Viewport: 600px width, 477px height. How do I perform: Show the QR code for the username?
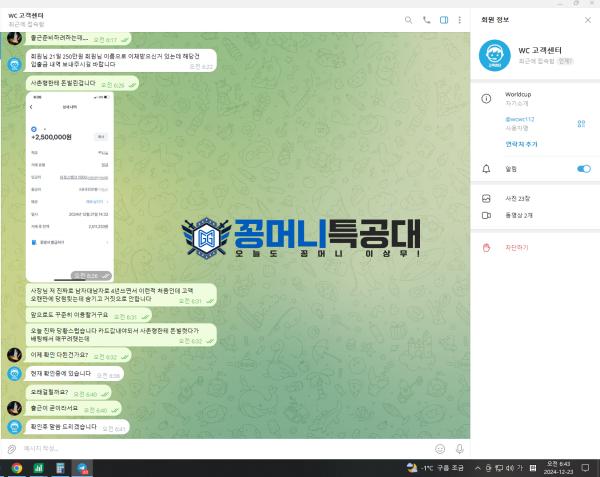581,124
